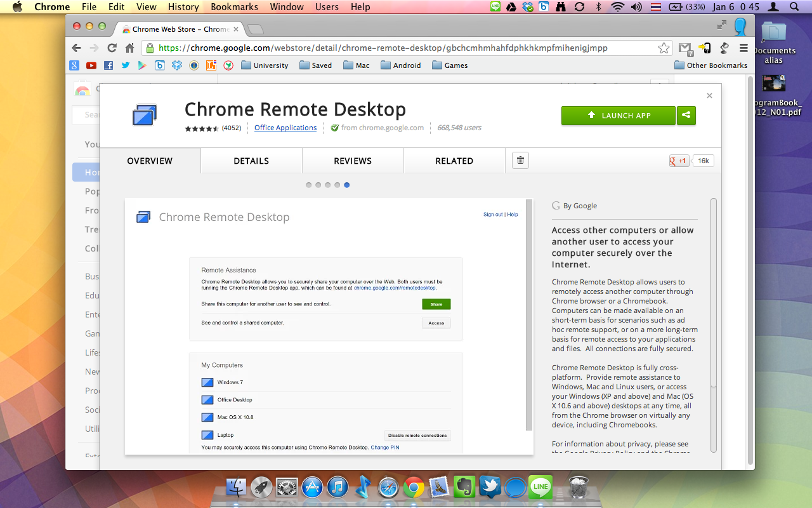Image resolution: width=812 pixels, height=508 pixels.
Task: Open the Dropbox bookmark icon
Action: click(177, 65)
